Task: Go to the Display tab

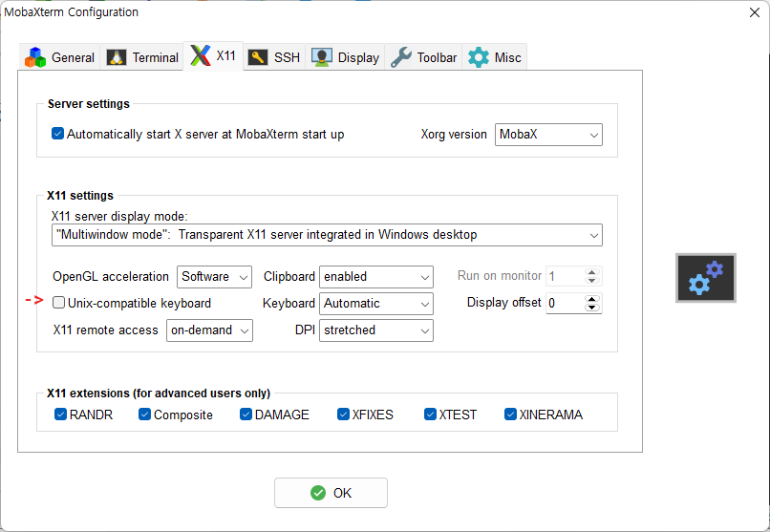Action: tap(345, 57)
